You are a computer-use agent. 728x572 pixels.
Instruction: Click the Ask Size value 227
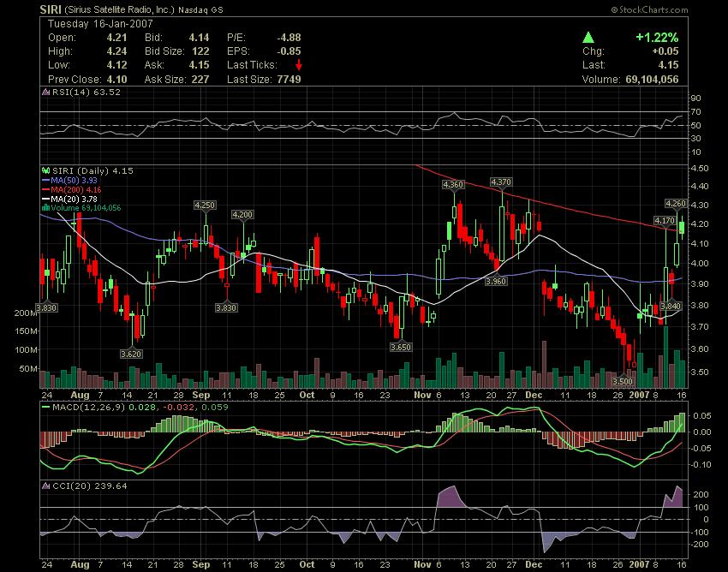coord(200,79)
